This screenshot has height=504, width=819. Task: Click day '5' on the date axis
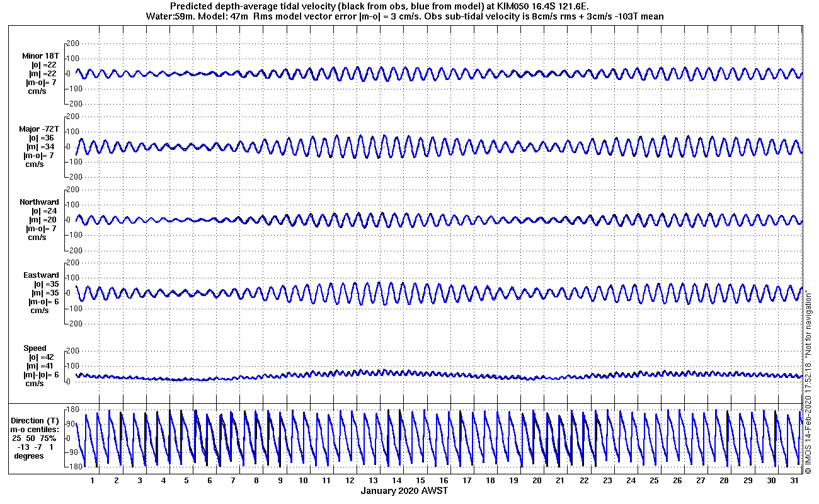point(186,481)
